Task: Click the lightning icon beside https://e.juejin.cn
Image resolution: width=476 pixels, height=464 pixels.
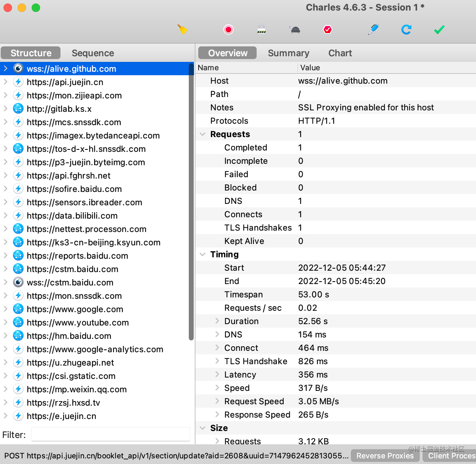Action: (18, 416)
